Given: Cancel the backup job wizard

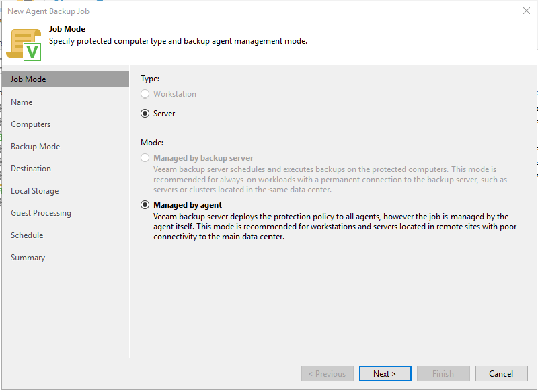Looking at the screenshot, I should [x=501, y=373].
